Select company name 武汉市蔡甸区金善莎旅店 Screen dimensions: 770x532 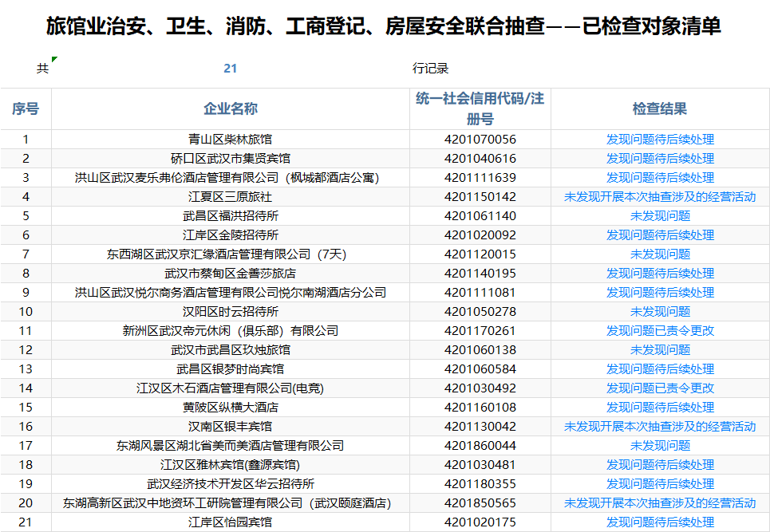(231, 274)
